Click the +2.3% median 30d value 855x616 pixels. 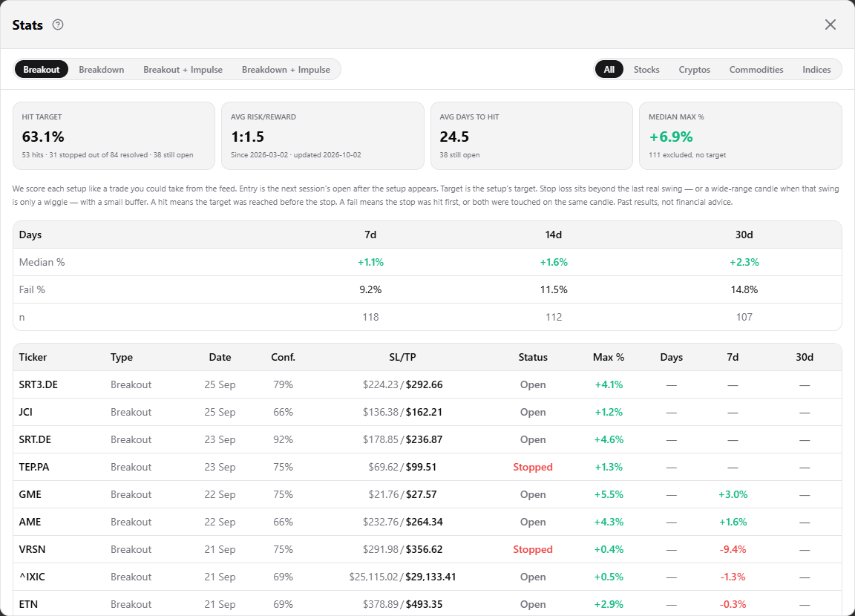[744, 262]
